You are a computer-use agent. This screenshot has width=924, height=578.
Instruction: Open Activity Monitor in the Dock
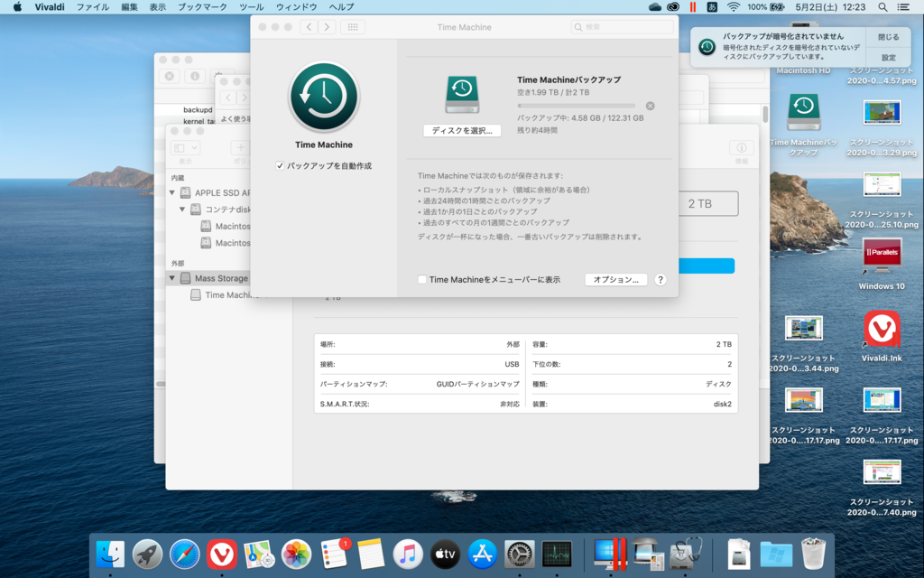coord(557,554)
